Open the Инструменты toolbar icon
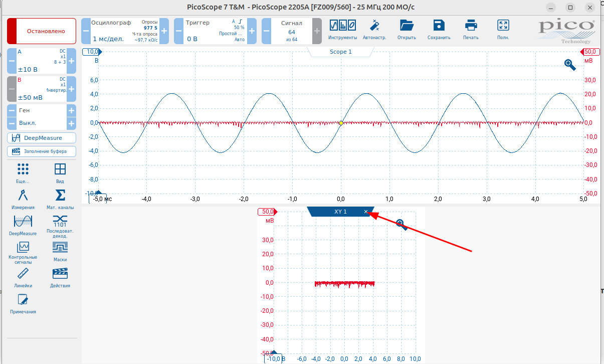 point(343,30)
